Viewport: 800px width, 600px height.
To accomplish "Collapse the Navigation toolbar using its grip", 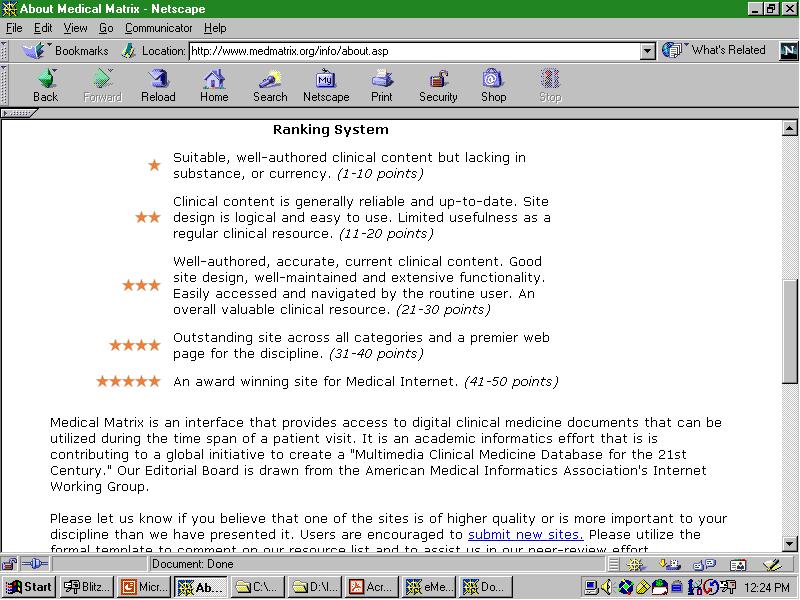I will tap(4, 85).
